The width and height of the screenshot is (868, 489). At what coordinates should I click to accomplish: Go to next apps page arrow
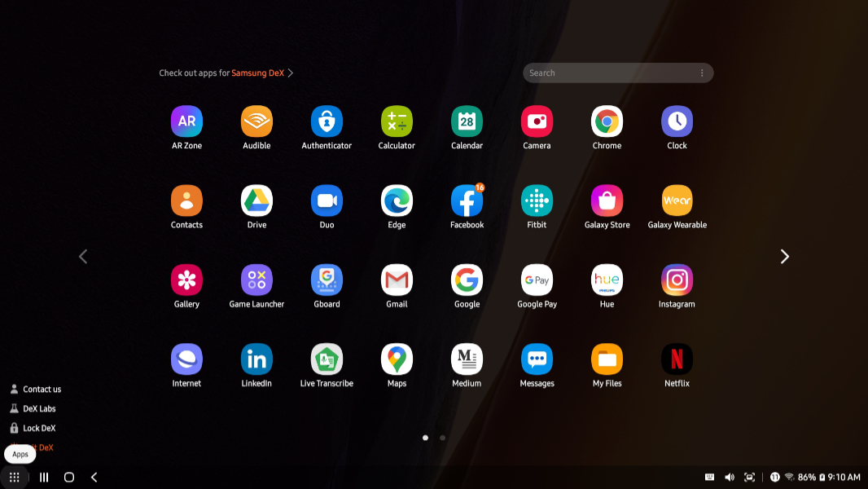(784, 257)
